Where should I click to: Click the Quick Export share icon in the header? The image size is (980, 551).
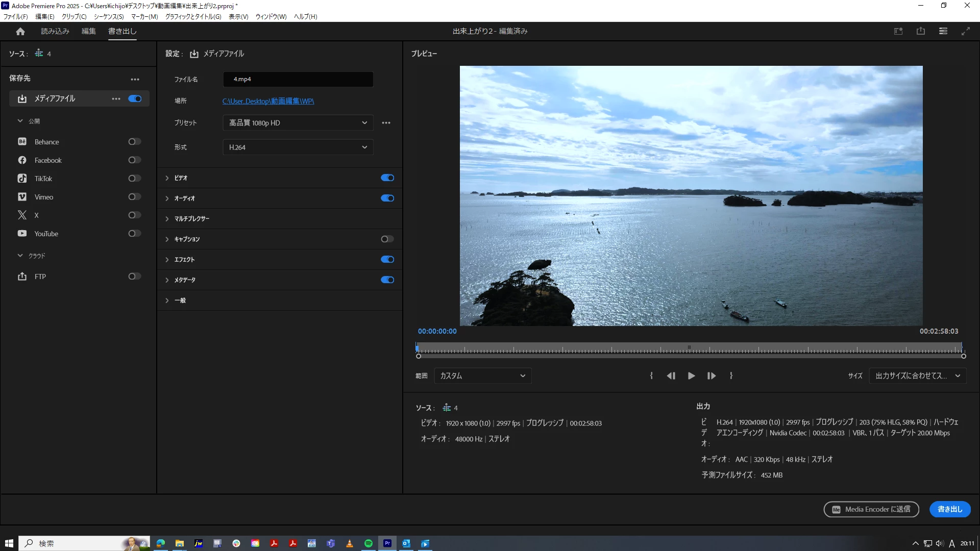point(920,31)
